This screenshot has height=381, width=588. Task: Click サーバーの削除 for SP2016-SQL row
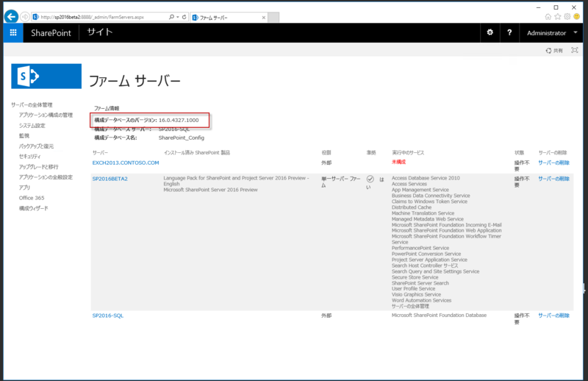pos(553,315)
